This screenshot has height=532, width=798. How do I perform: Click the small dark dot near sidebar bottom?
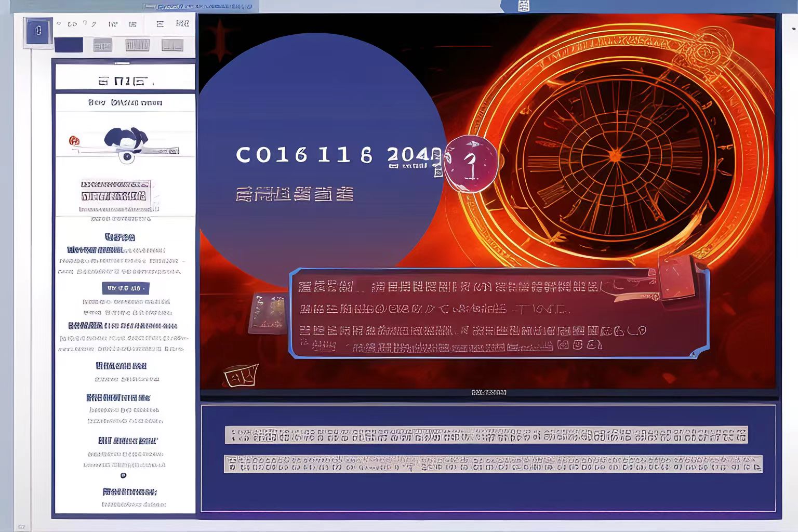pos(123,475)
